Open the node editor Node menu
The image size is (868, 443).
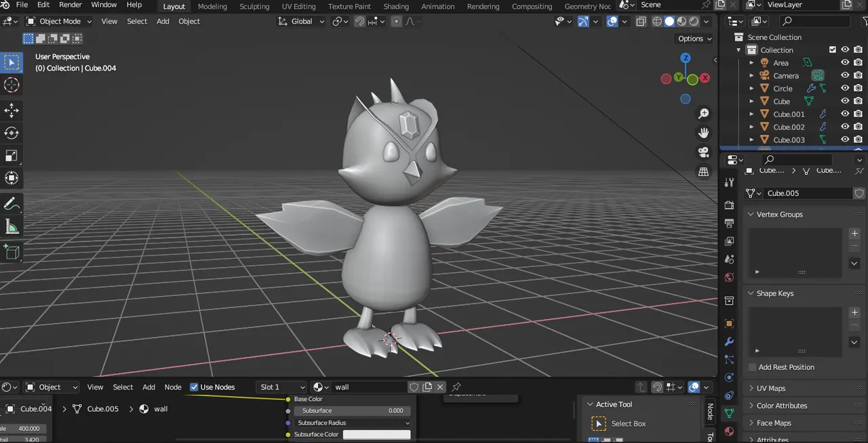click(x=173, y=387)
